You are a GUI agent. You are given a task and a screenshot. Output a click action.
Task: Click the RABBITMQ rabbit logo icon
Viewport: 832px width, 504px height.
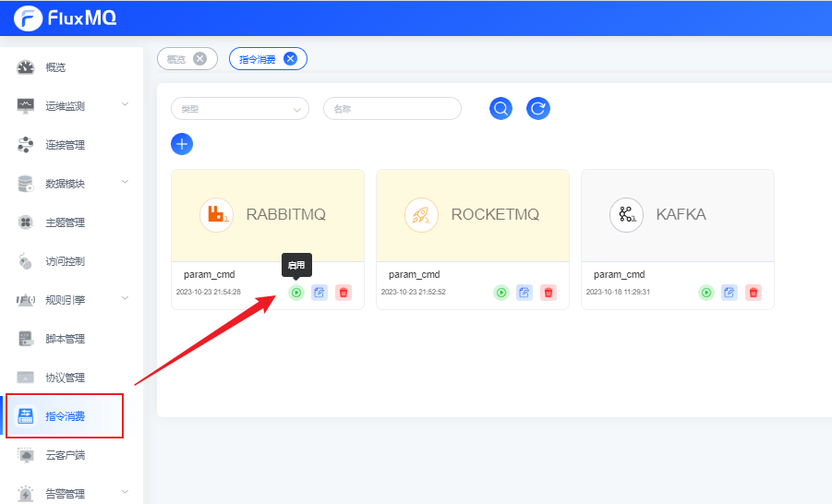216,215
